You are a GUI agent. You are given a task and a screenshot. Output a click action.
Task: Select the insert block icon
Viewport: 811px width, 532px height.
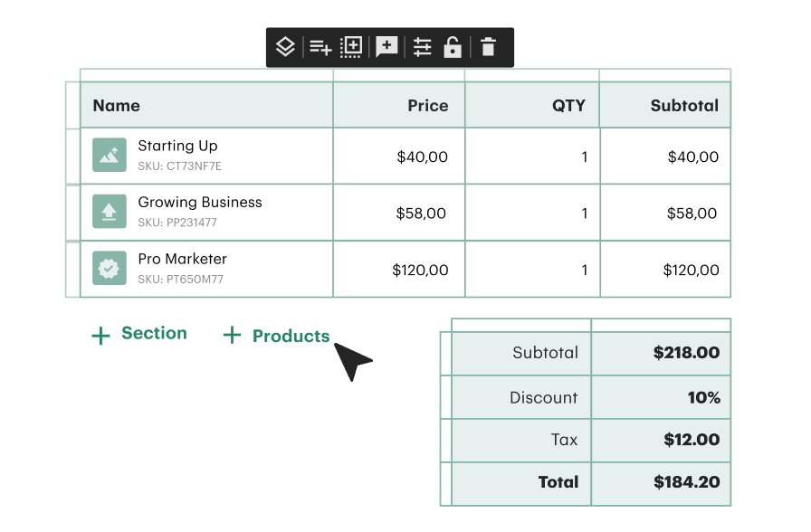tap(351, 46)
